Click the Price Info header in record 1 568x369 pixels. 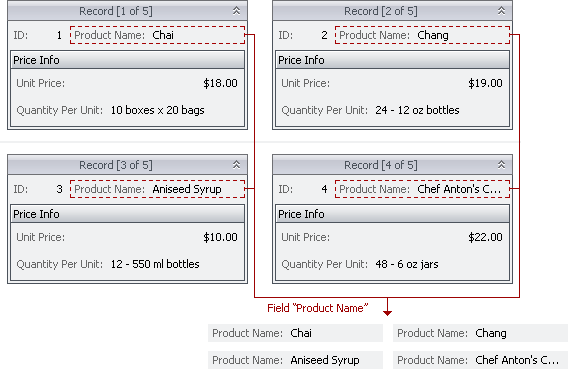128,60
